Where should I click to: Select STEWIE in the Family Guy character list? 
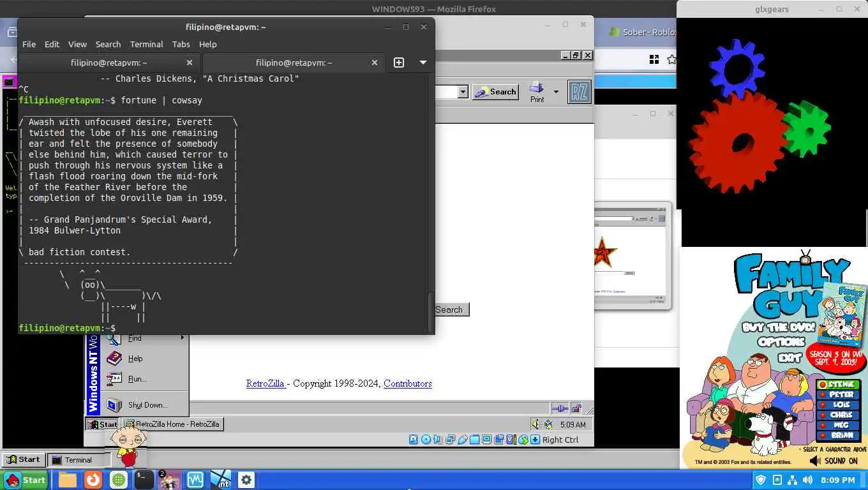tap(839, 385)
